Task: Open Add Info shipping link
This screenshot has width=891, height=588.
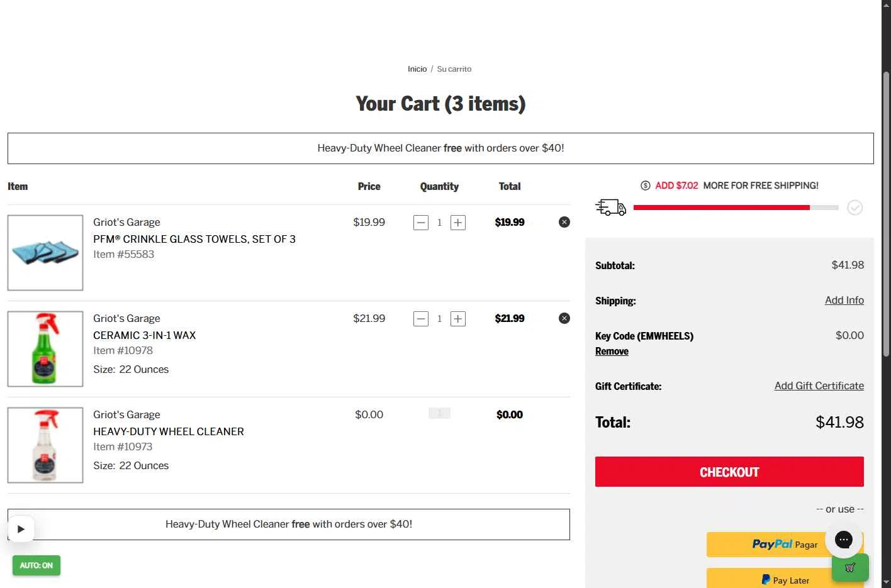Action: [x=844, y=301]
